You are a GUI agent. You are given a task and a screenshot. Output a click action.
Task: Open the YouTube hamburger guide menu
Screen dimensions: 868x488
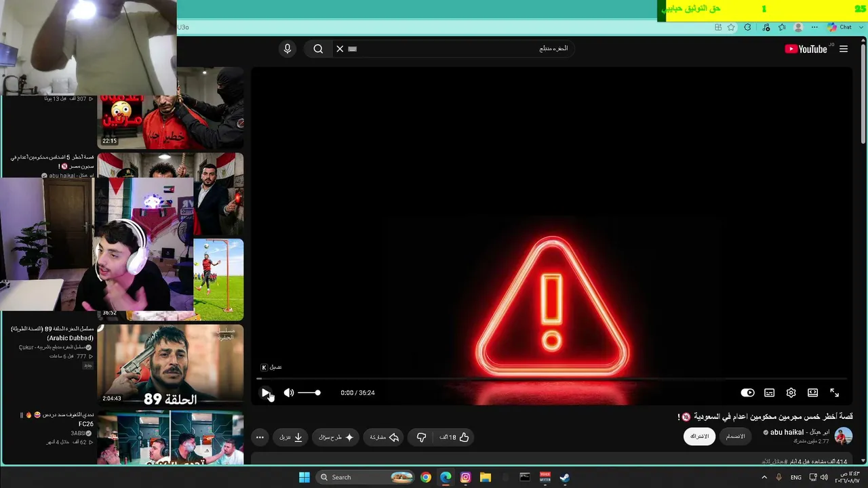(x=844, y=49)
